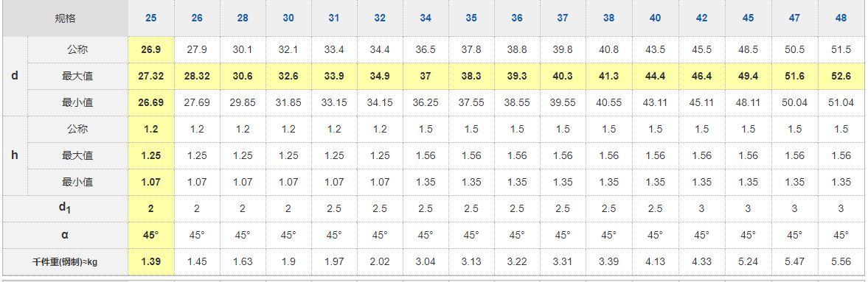Select the size 35 column header
Screen dimensions: 868x282
pyautogui.click(x=471, y=18)
